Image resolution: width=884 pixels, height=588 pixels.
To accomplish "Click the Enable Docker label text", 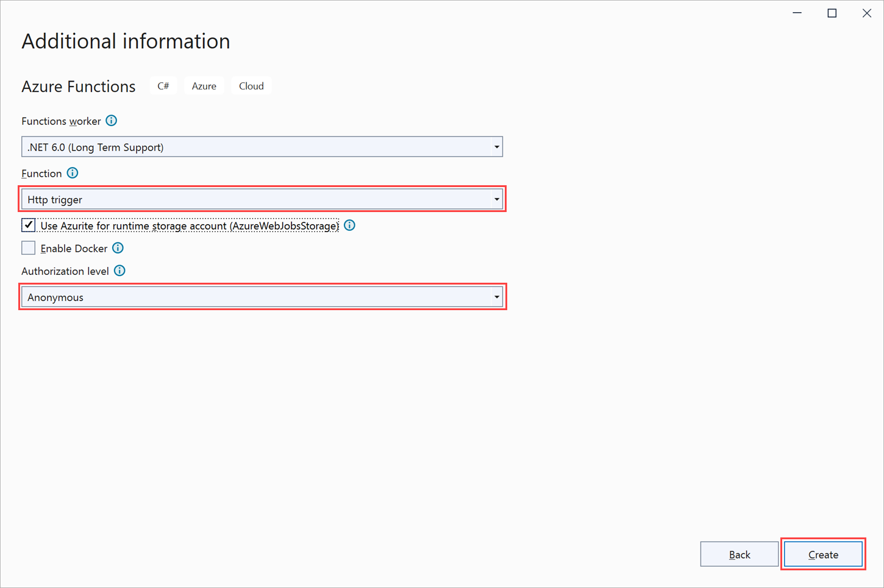I will click(x=74, y=249).
